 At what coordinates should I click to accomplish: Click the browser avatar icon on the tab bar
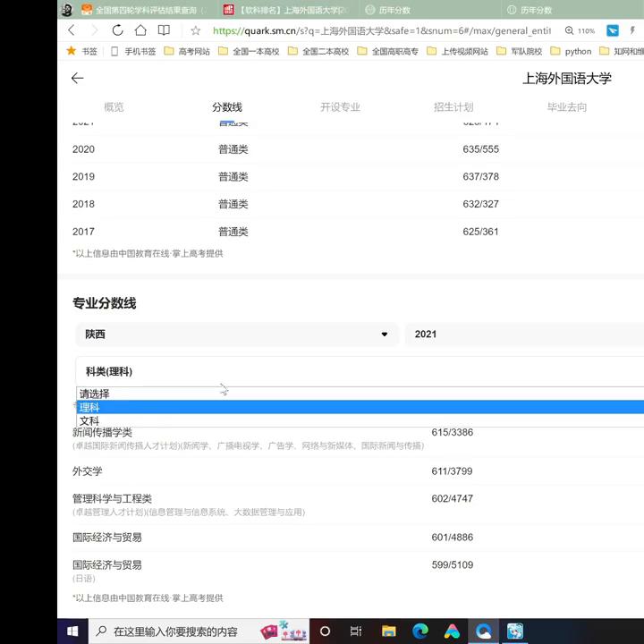[x=67, y=10]
